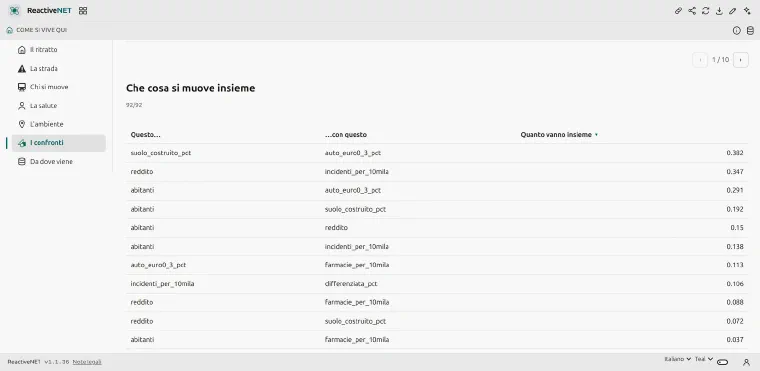Click the 0.106 value cell
This screenshot has width=760, height=371.
pos(735,284)
